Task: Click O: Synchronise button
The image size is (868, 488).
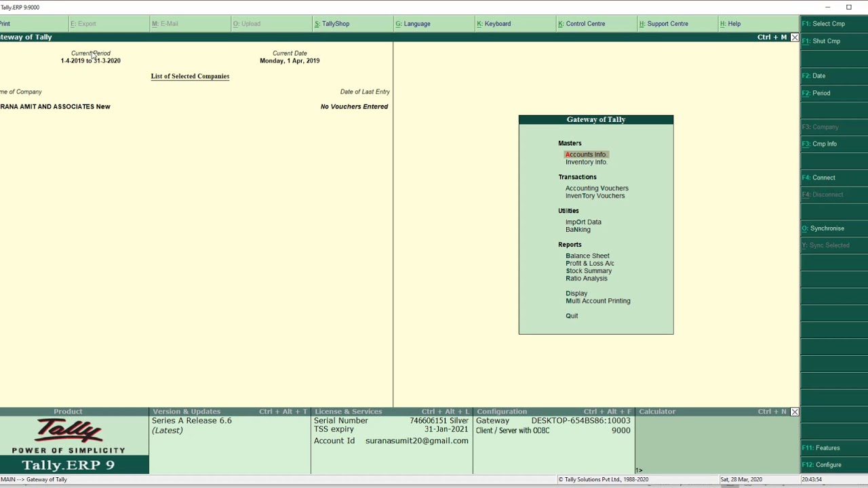Action: coord(834,228)
